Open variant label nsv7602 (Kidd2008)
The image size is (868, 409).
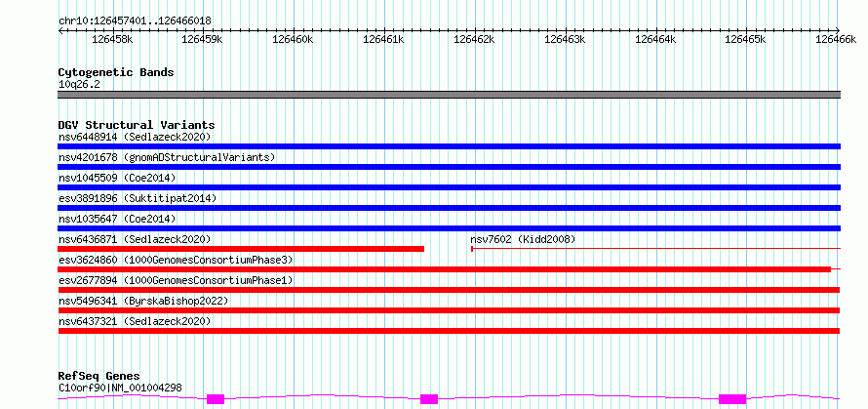coord(523,239)
